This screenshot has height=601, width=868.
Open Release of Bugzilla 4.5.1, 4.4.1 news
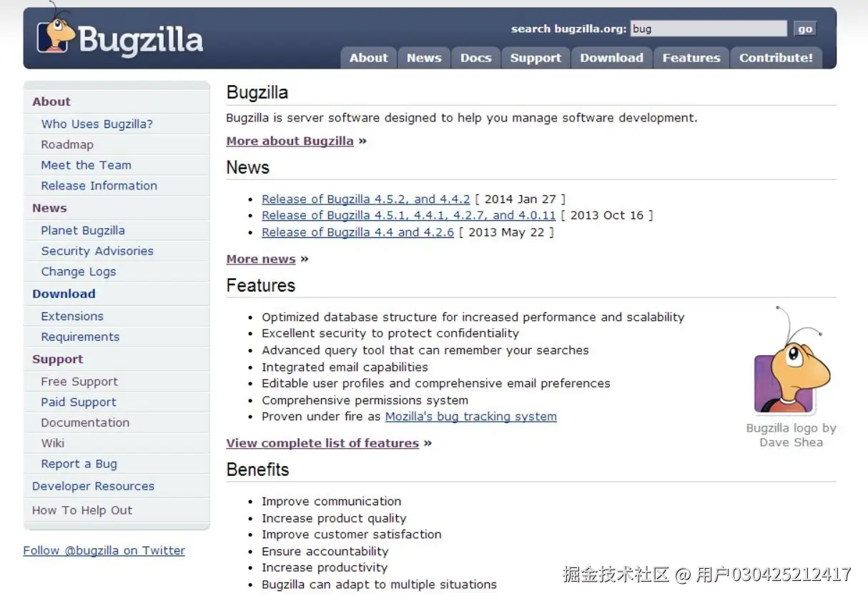click(x=409, y=215)
